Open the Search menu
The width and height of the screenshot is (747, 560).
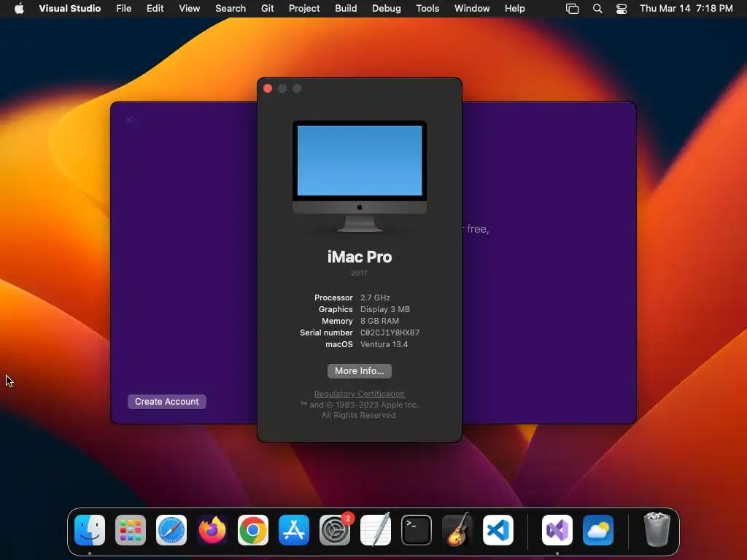point(230,8)
